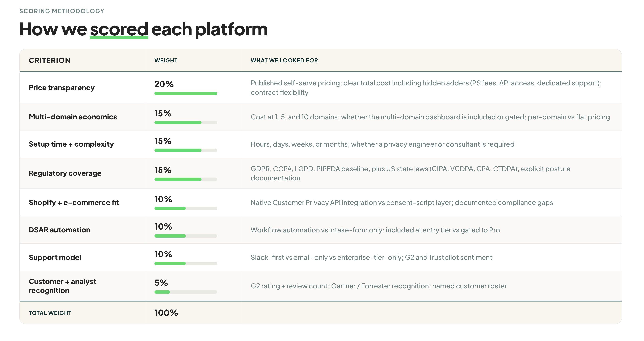Click the 5% recognition progress bar

(186, 292)
